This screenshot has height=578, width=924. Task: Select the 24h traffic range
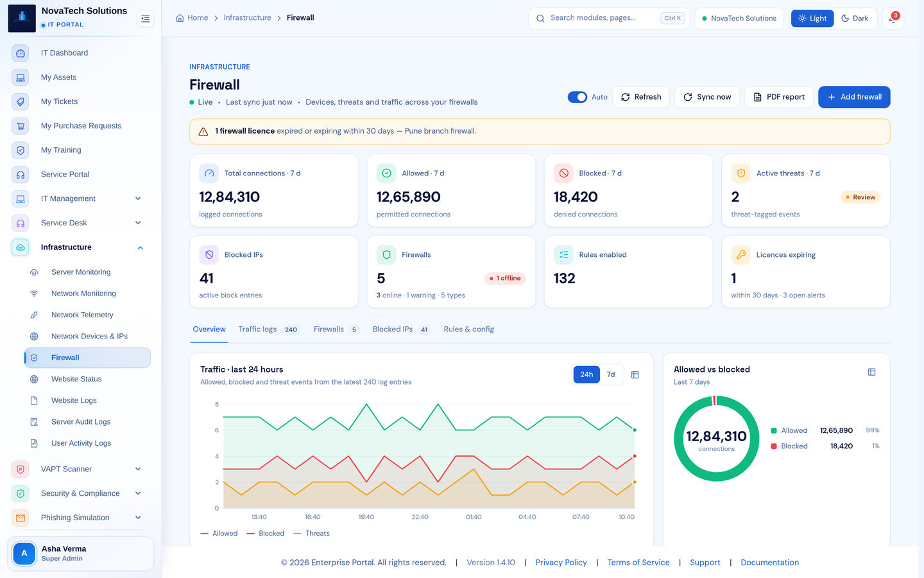click(x=586, y=374)
